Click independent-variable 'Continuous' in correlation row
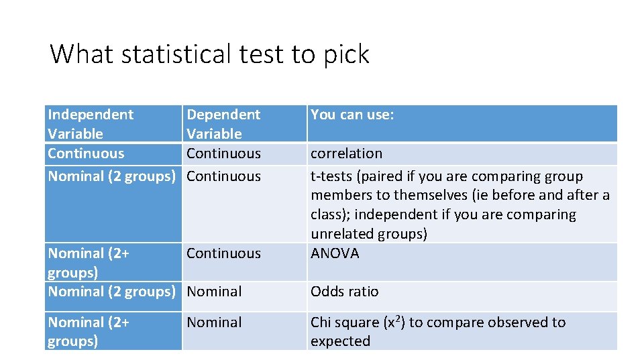The width and height of the screenshot is (644, 362). coord(86,154)
